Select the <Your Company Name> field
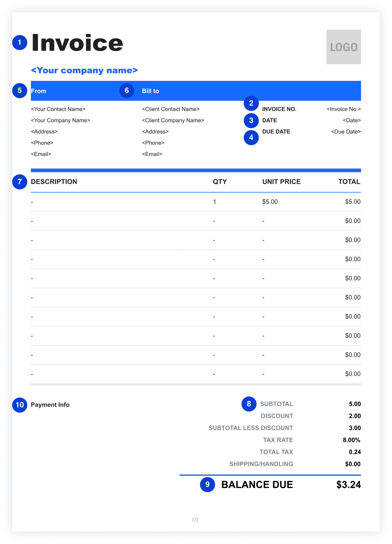Viewport: 392px width, 544px height. click(x=60, y=120)
